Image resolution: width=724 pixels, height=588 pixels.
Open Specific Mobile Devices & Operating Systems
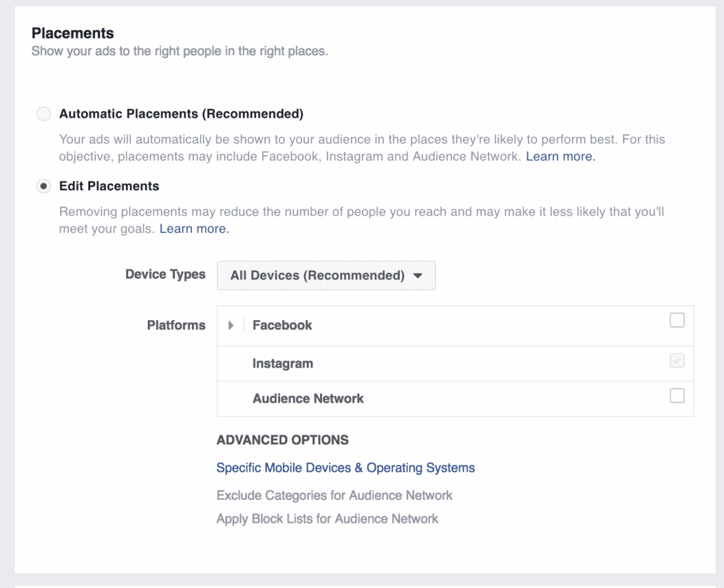coord(347,467)
